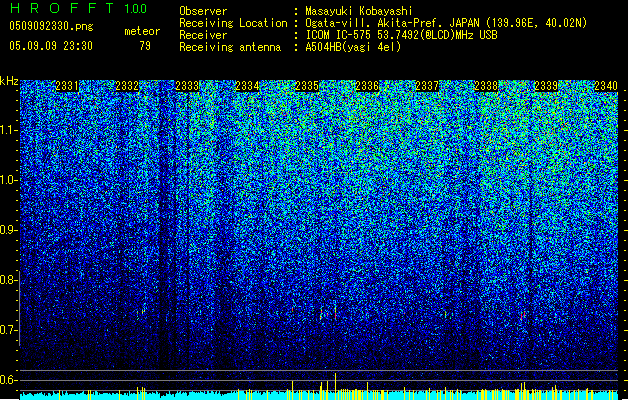Click time marker 2332
629x400 pixels.
127,86
